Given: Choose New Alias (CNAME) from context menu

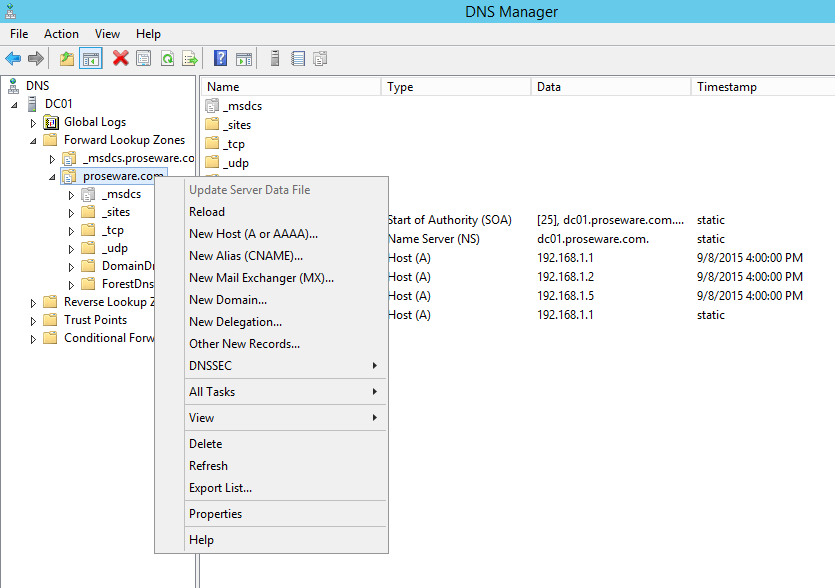Looking at the screenshot, I should coord(246,256).
